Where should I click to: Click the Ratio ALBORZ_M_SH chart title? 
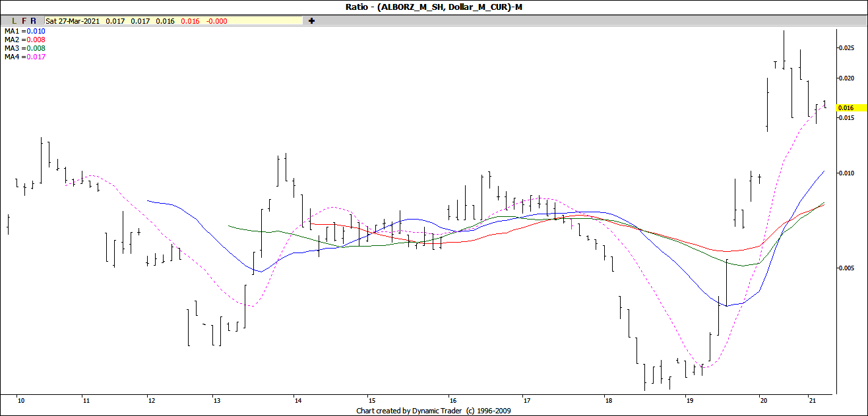[x=434, y=7]
